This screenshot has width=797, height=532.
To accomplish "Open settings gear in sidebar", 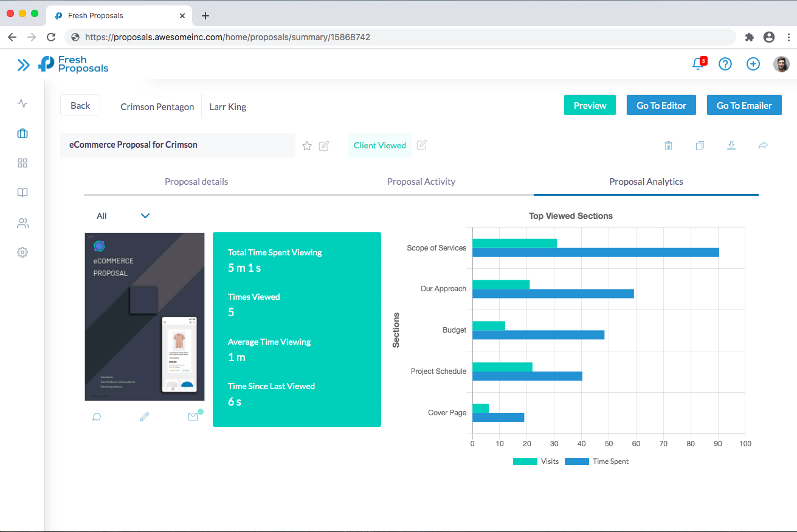I will 22,252.
